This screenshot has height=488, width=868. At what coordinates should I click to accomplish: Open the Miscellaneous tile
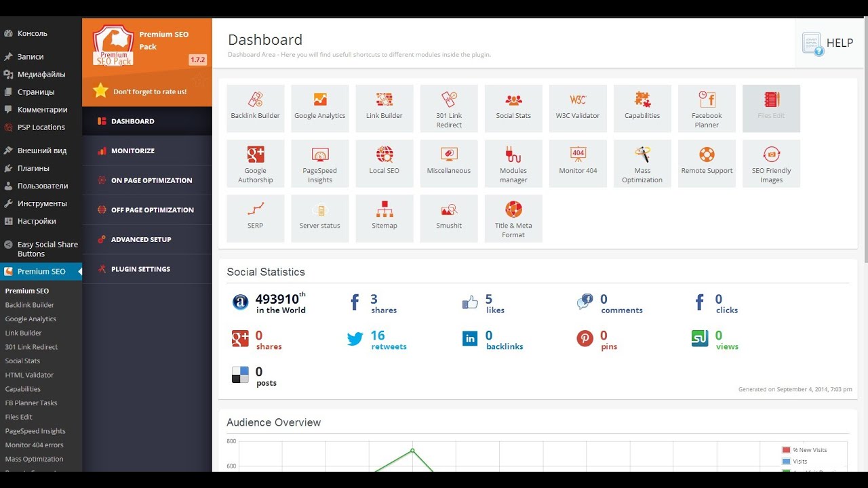[449, 163]
